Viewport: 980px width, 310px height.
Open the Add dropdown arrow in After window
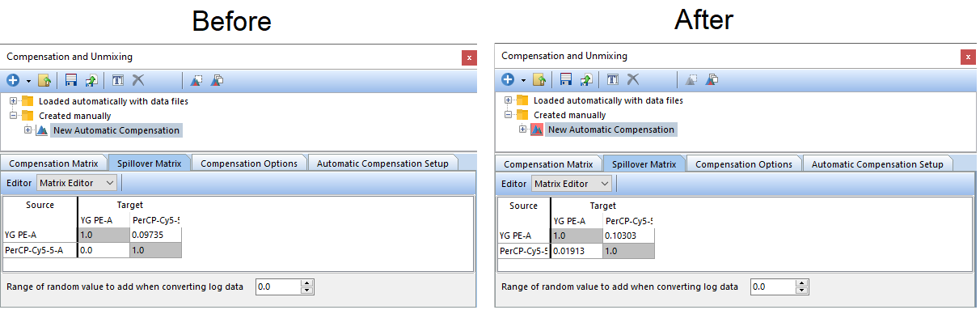point(524,80)
